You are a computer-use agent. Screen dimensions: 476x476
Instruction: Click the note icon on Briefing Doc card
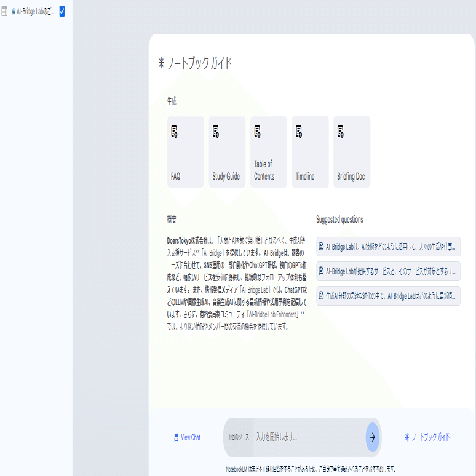(x=341, y=132)
